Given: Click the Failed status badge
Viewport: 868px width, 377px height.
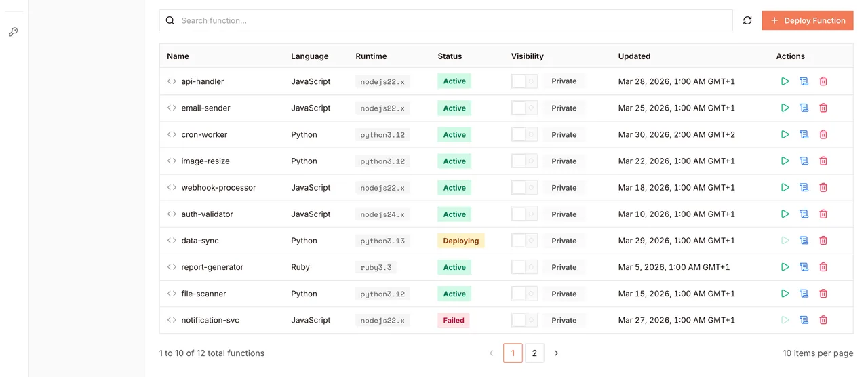Looking at the screenshot, I should coord(454,320).
